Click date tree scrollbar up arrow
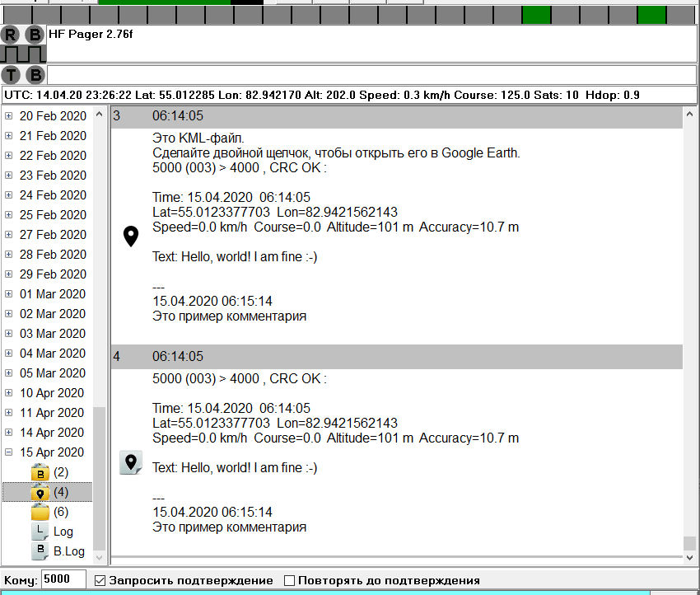700x595 pixels. 100,115
